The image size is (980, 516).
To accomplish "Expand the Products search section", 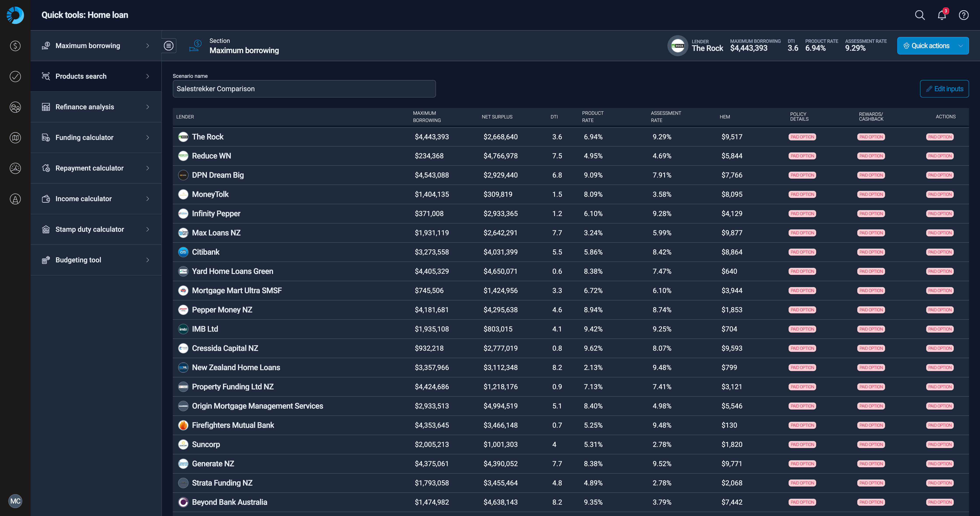I will tap(96, 76).
